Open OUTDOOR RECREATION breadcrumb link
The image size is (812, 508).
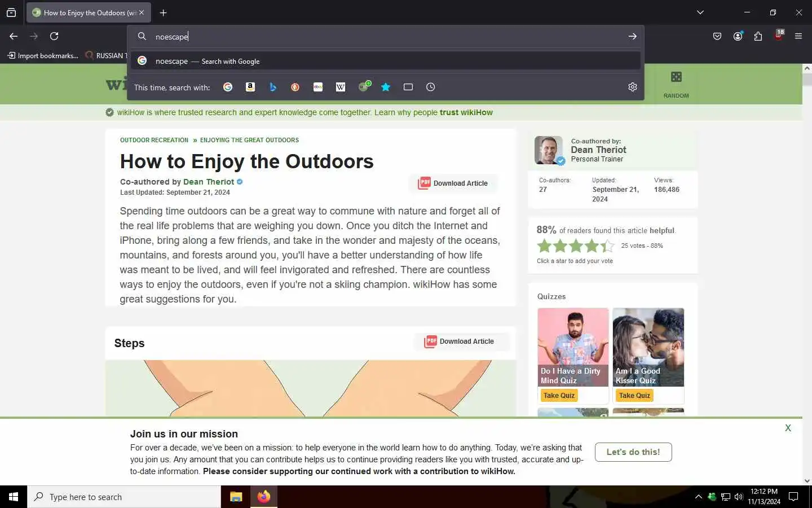click(x=154, y=140)
